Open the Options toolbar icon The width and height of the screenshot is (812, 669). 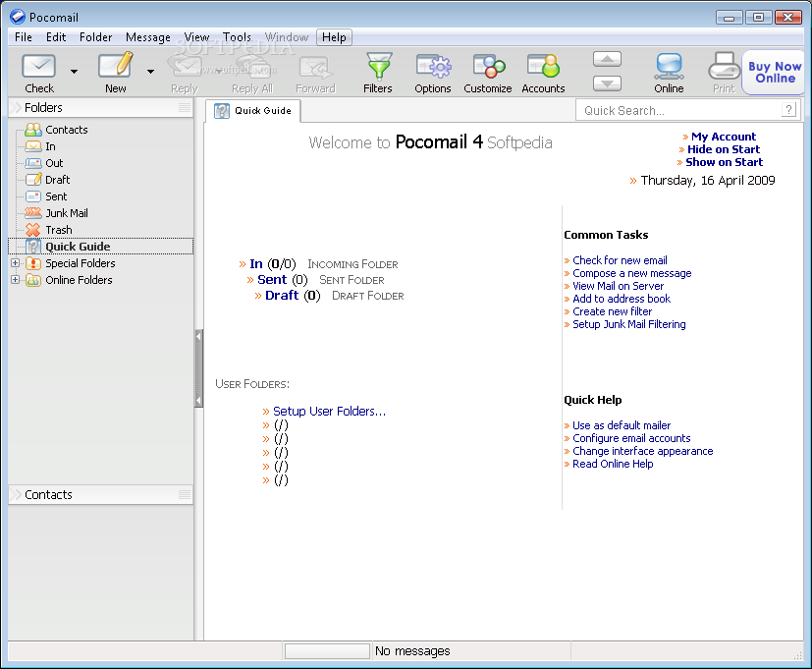(433, 66)
